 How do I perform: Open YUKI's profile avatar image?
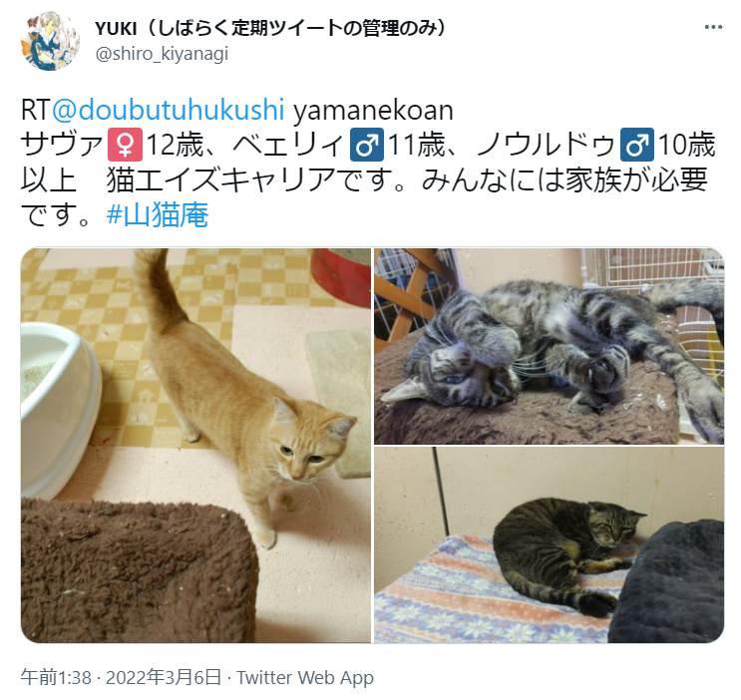[50, 41]
